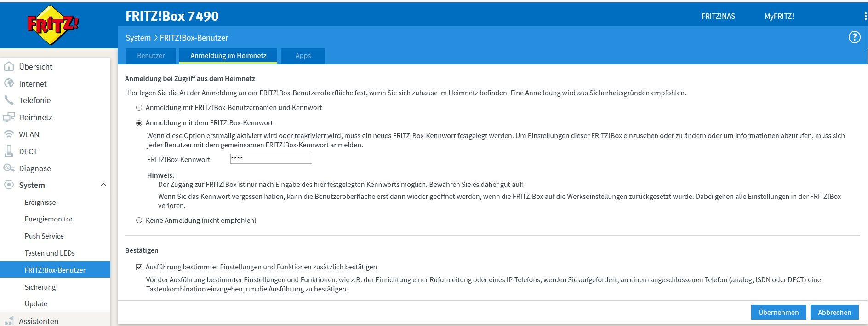
Task: Click the Bestätigen section heading
Action: point(142,250)
